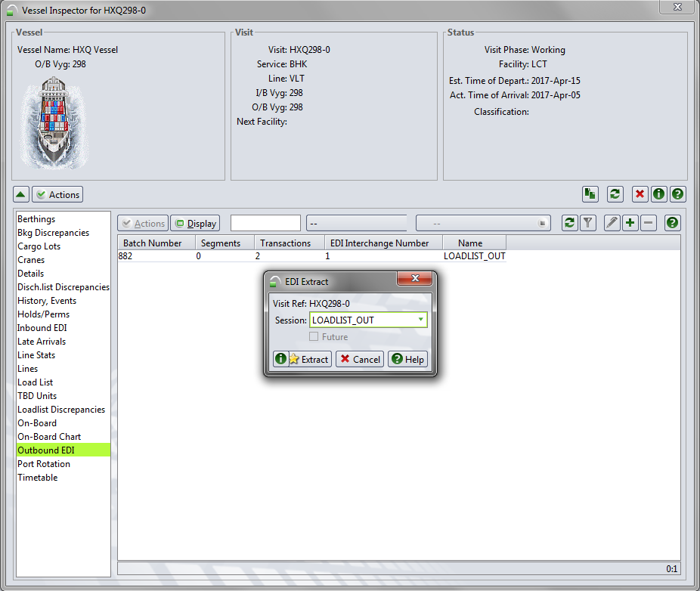Select batch 882 row

click(x=311, y=256)
